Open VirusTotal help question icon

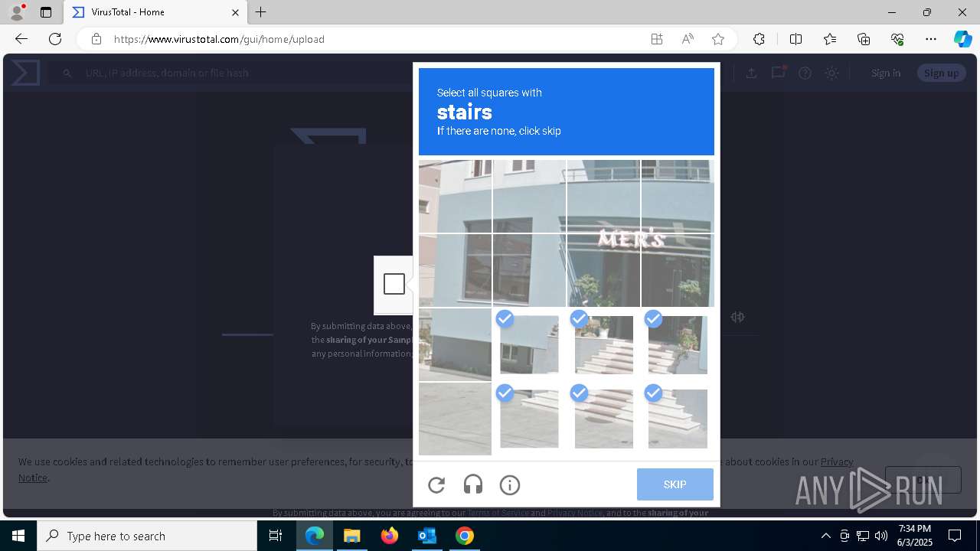(805, 73)
